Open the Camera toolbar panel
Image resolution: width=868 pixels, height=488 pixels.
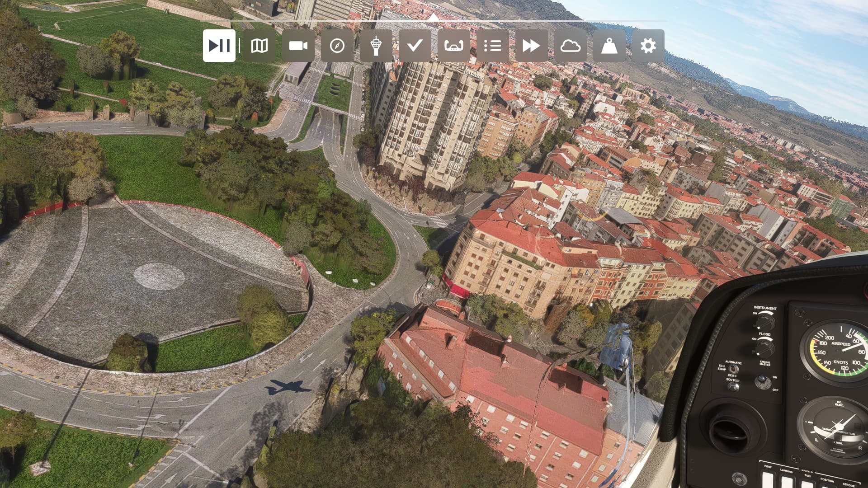pyautogui.click(x=298, y=46)
